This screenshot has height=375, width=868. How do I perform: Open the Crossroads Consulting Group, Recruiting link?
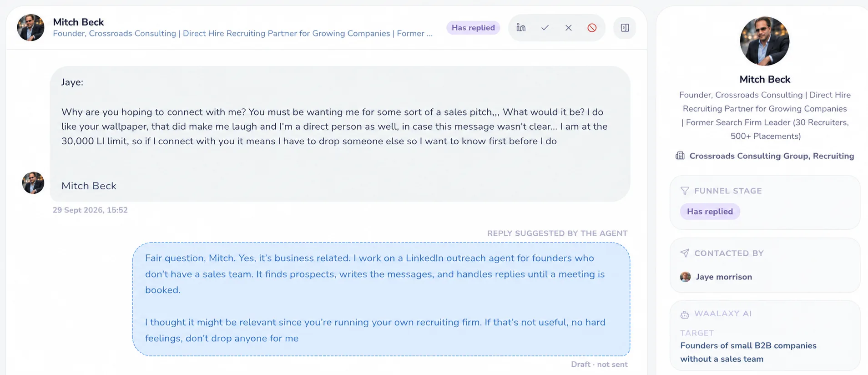click(x=772, y=156)
